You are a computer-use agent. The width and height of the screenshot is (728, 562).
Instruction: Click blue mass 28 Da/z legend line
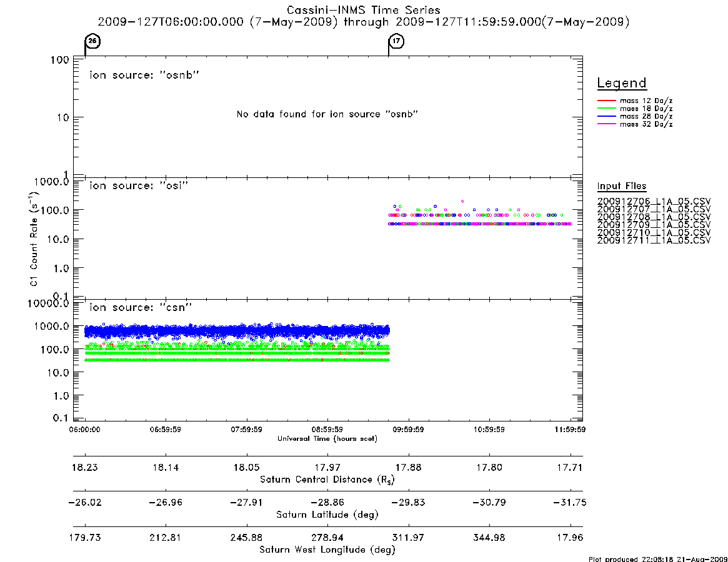[x=606, y=117]
